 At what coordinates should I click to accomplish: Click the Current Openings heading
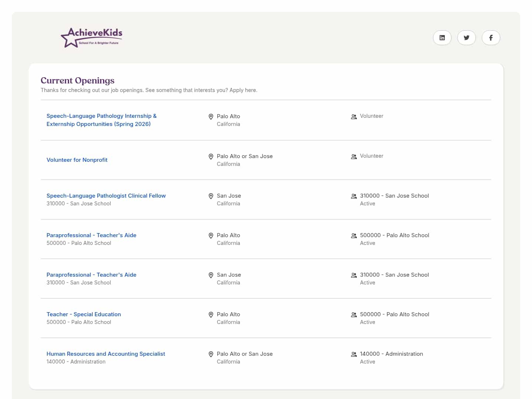[77, 81]
